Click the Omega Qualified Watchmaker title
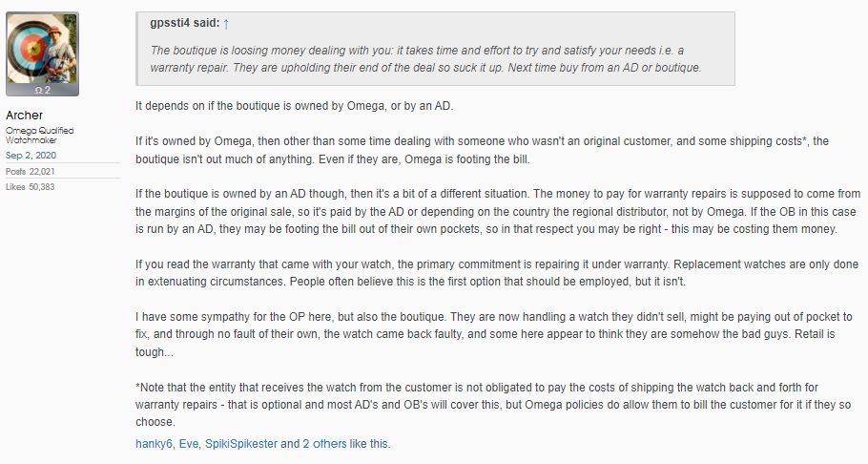Image resolution: width=868 pixels, height=464 pixels. (39, 136)
